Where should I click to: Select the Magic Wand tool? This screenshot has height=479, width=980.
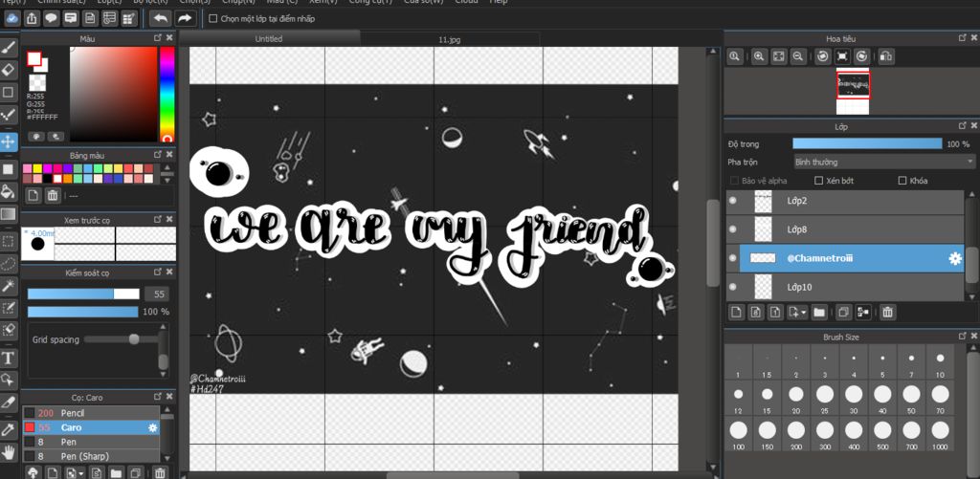click(8, 286)
